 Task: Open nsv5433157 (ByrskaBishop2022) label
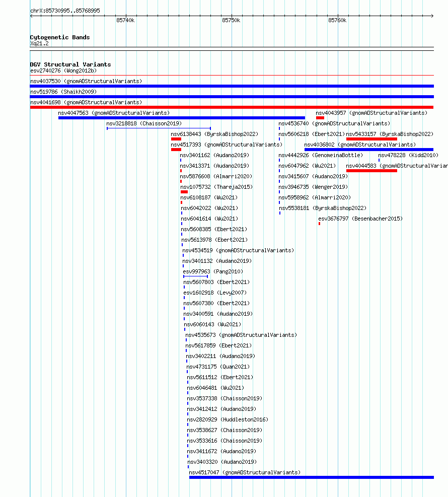pyautogui.click(x=390, y=134)
